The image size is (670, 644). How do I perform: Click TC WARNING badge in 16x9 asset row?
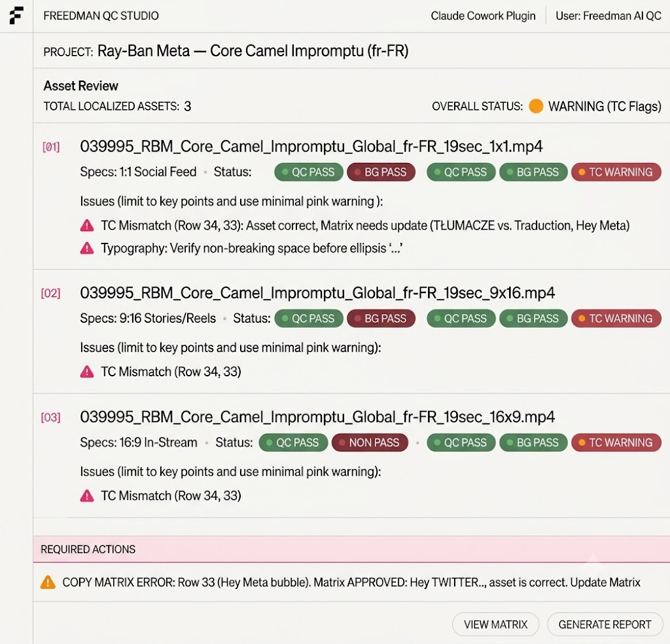pos(616,442)
